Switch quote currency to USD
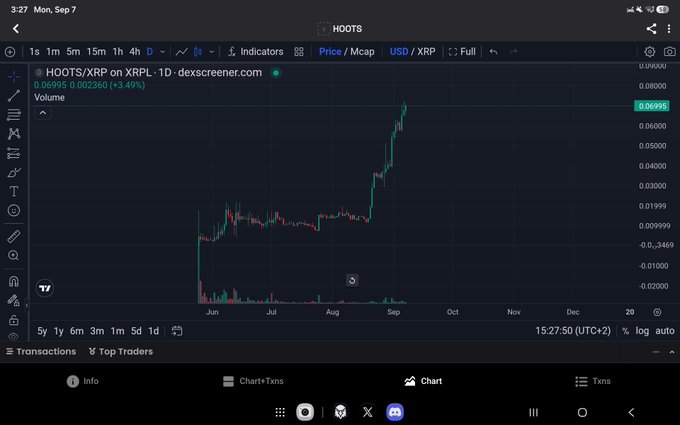The height and width of the screenshot is (425, 680). point(399,52)
